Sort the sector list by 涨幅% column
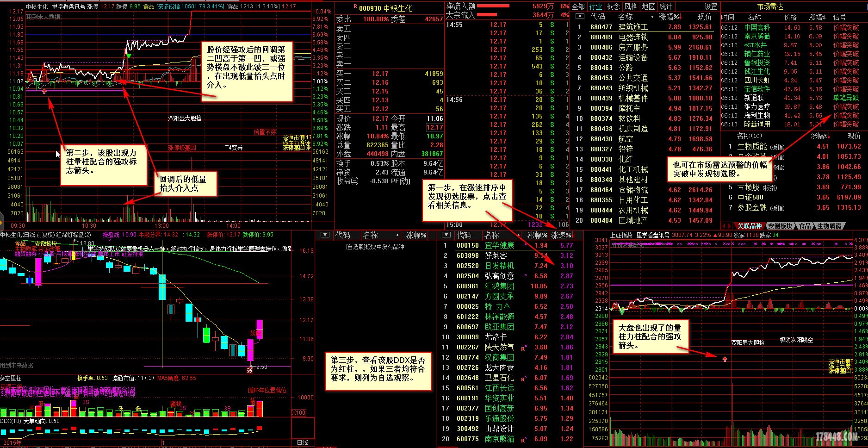 669,17
